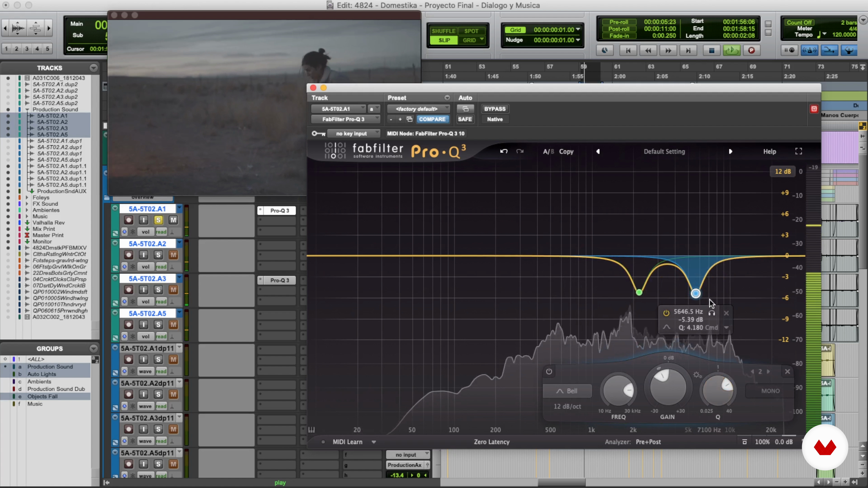Click Analyzer Pre+Post setting
Screen dimensions: 868x488
click(x=648, y=442)
